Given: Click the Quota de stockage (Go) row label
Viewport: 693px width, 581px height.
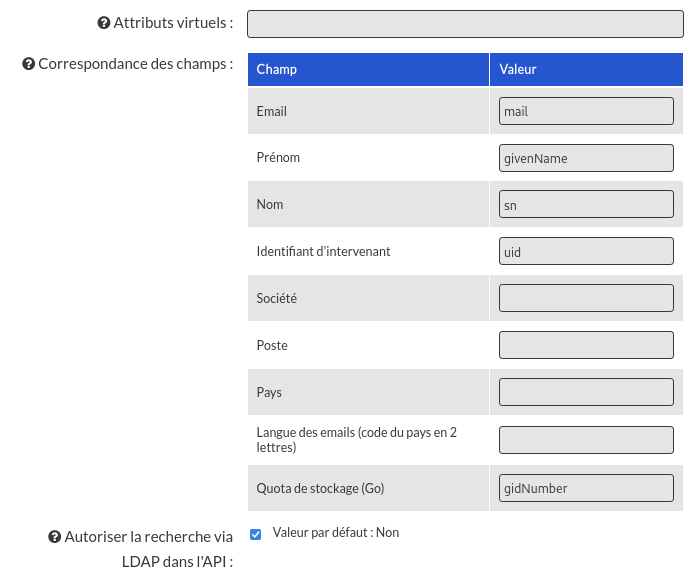Looking at the screenshot, I should 320,488.
